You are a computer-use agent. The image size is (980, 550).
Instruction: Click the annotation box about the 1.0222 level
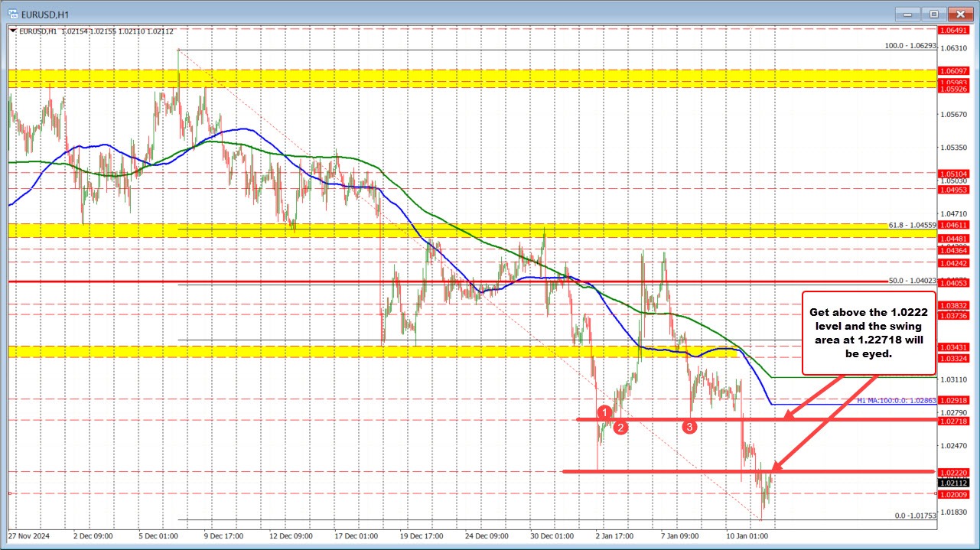tap(870, 333)
